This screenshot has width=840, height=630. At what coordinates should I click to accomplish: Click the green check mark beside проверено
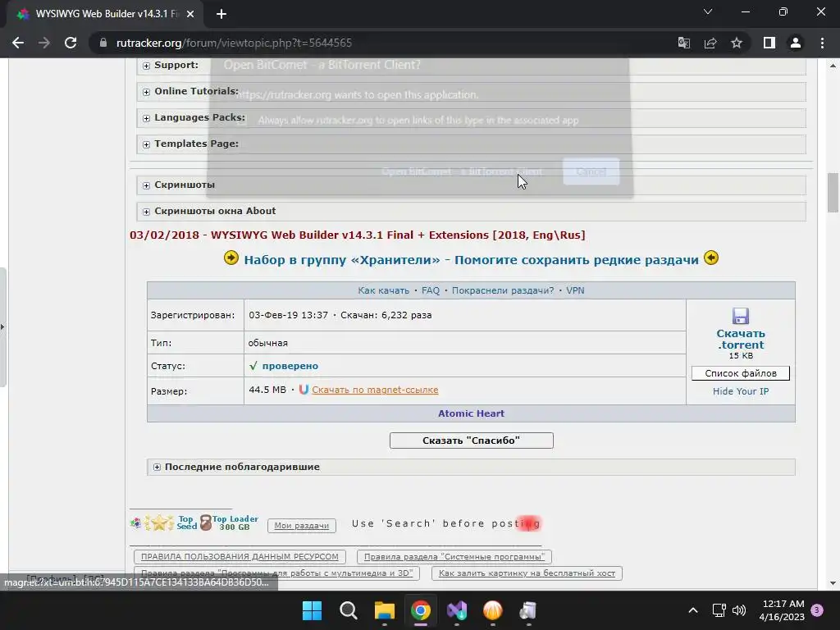pyautogui.click(x=253, y=366)
